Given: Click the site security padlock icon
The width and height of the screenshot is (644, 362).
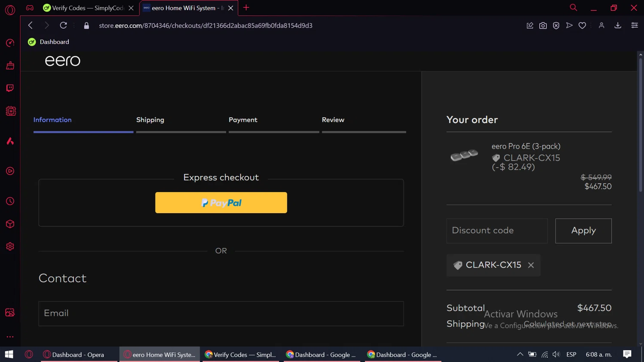Looking at the screenshot, I should click(86, 26).
